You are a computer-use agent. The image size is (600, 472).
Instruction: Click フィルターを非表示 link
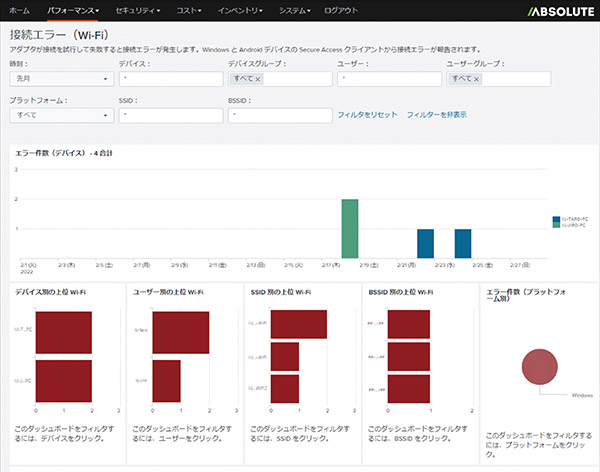click(436, 115)
